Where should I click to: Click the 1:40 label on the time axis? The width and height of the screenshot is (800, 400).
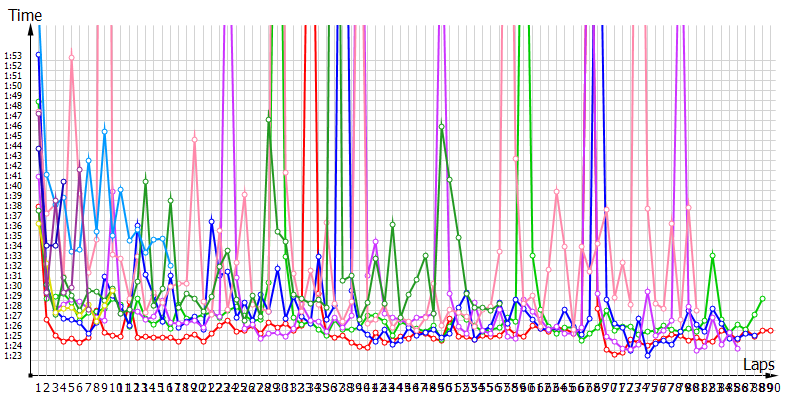[x=13, y=186]
